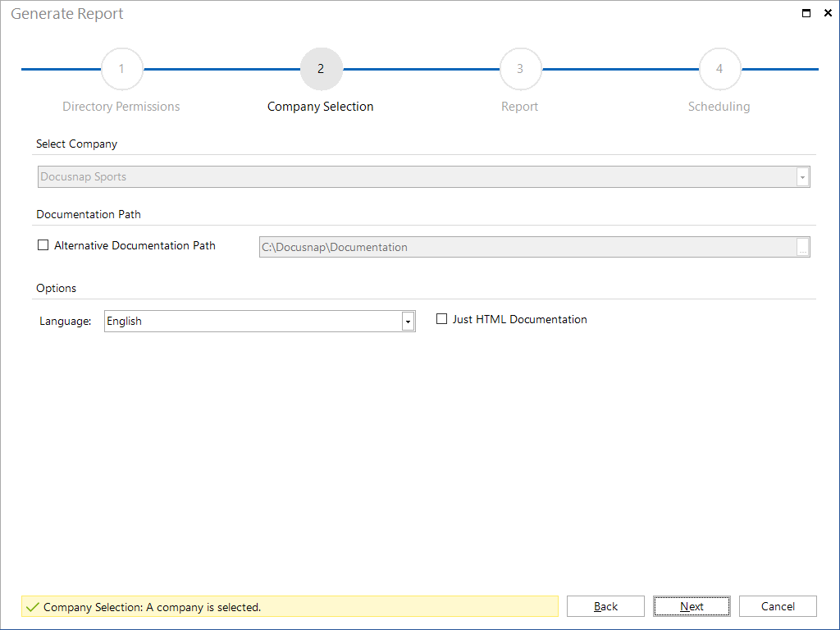Go to the Scheduling step label
840x630 pixels.
[719, 107]
